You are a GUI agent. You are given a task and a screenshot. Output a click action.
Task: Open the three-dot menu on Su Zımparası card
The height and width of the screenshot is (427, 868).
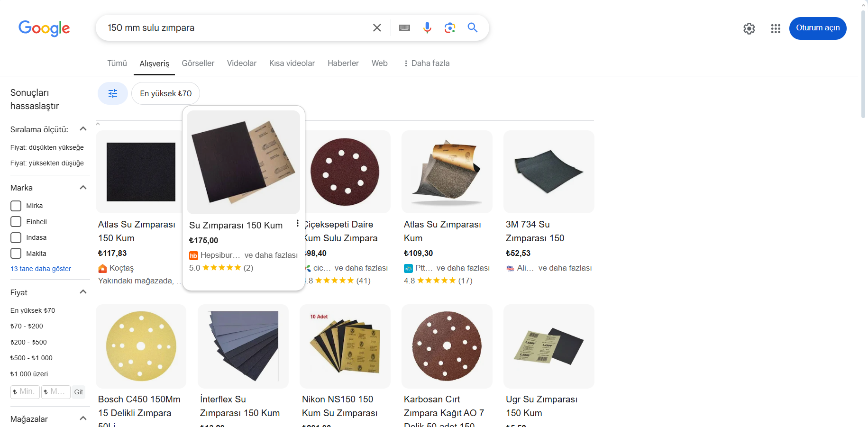point(297,224)
